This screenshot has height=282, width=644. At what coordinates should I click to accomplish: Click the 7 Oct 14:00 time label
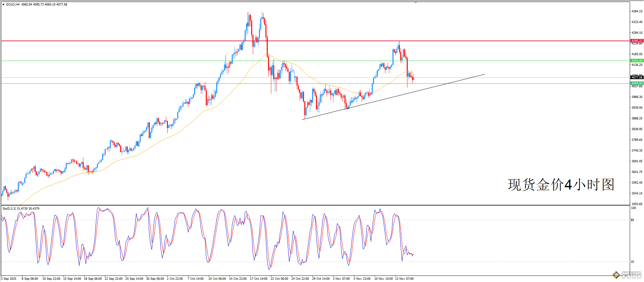[x=195, y=278]
